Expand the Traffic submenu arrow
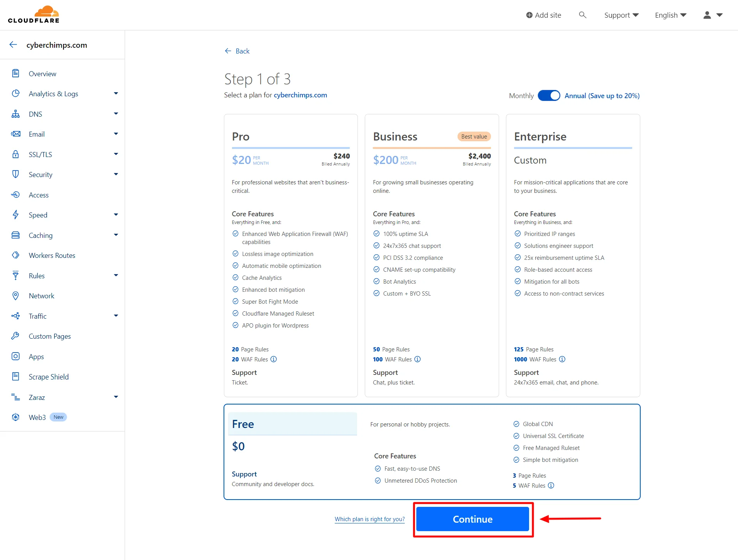Viewport: 738px width, 560px height. pos(116,316)
